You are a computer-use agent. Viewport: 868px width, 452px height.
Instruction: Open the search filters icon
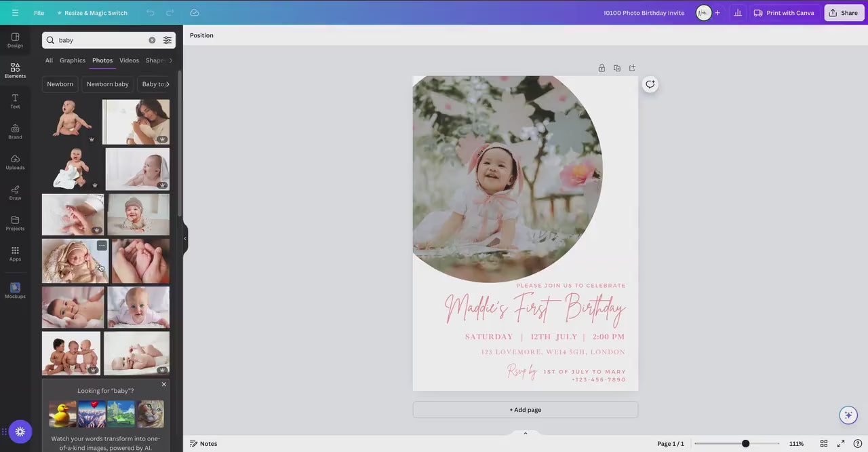click(167, 40)
